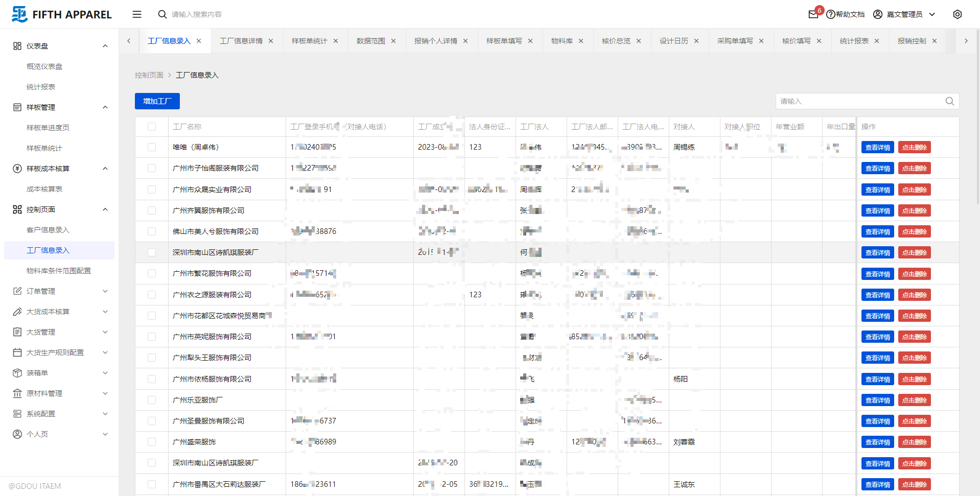The height and width of the screenshot is (496, 980).
Task: Expand the 大货管理 menu section
Action: (x=105, y=332)
